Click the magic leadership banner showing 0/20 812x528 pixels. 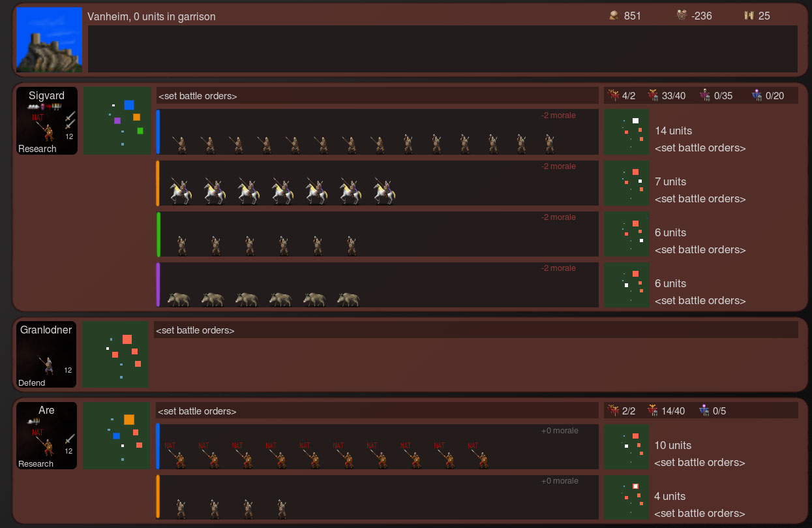tap(757, 95)
